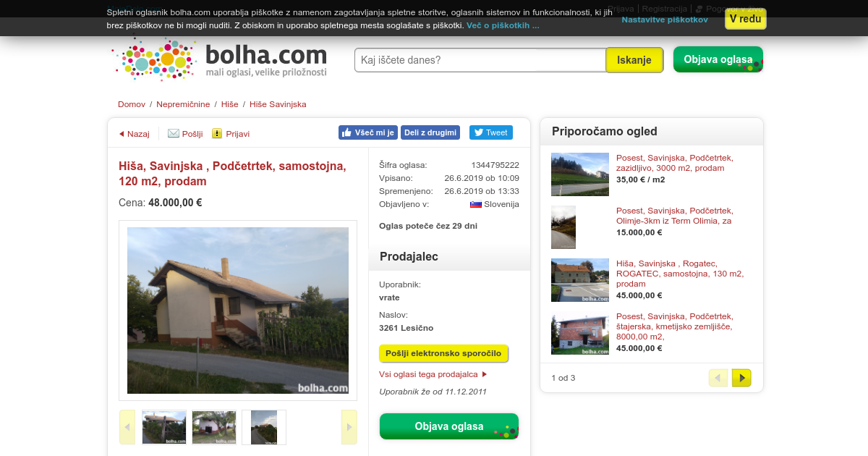The width and height of the screenshot is (868, 456).
Task: Click Pošlji elektronsko sporočilo button
Action: [x=443, y=353]
